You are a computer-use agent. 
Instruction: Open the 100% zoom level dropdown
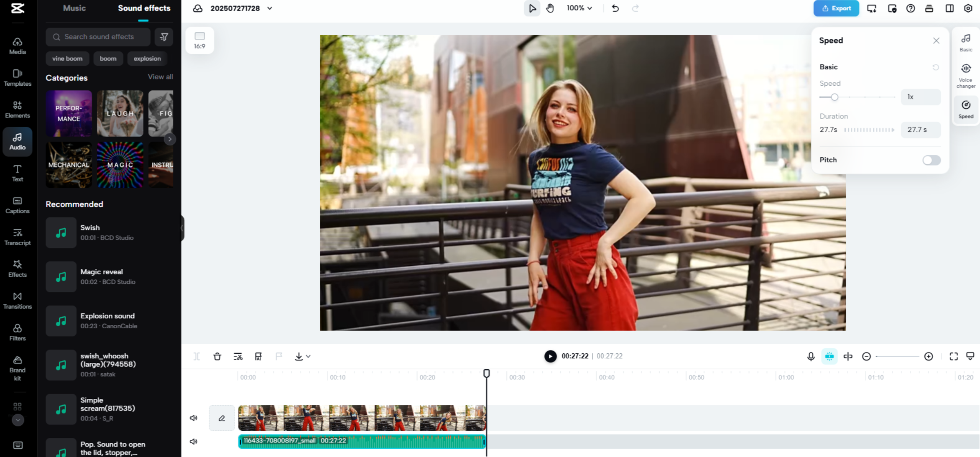click(579, 8)
